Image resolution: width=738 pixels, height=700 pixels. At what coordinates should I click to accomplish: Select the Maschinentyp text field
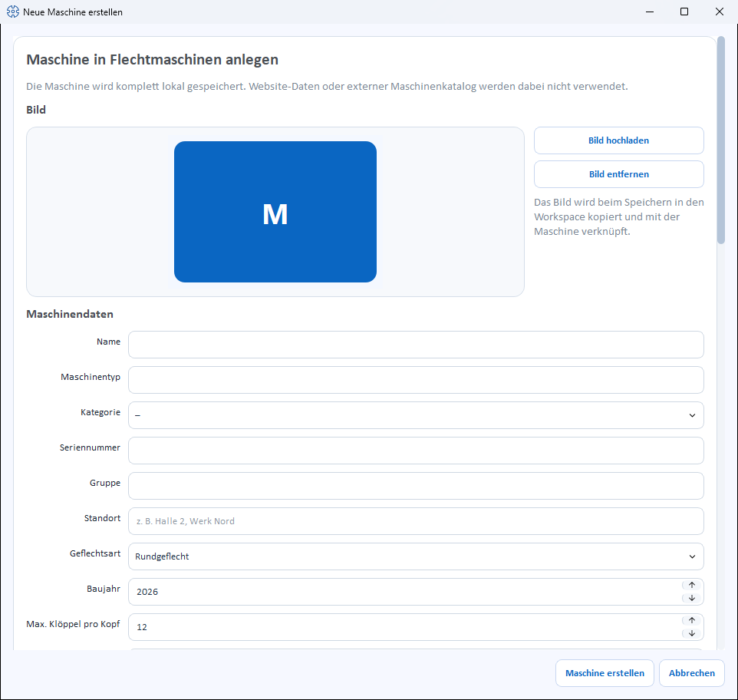coord(416,380)
